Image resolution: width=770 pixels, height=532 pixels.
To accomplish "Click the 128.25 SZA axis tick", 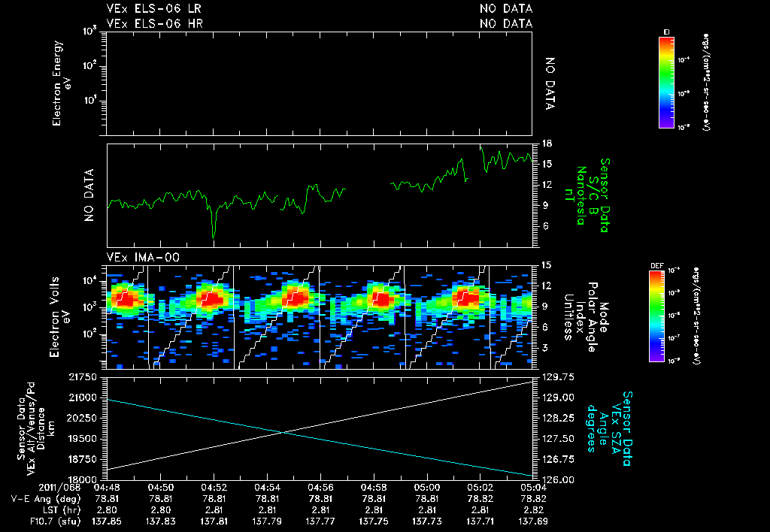I will (559, 418).
